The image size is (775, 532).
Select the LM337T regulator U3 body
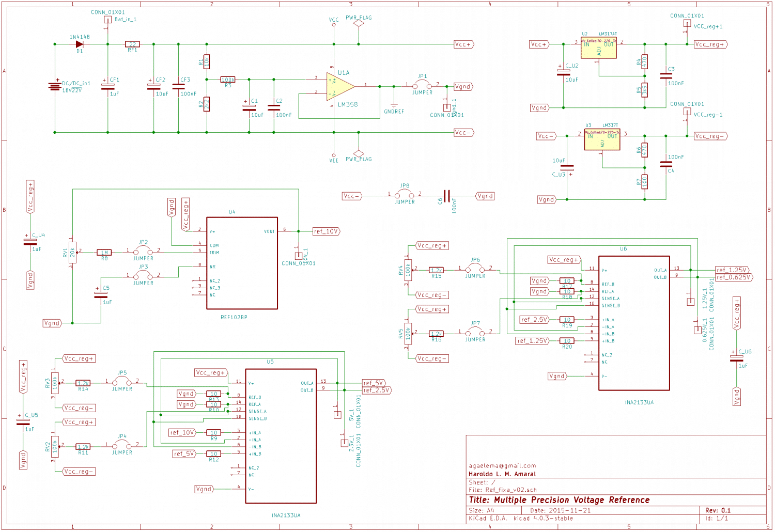[x=602, y=140]
